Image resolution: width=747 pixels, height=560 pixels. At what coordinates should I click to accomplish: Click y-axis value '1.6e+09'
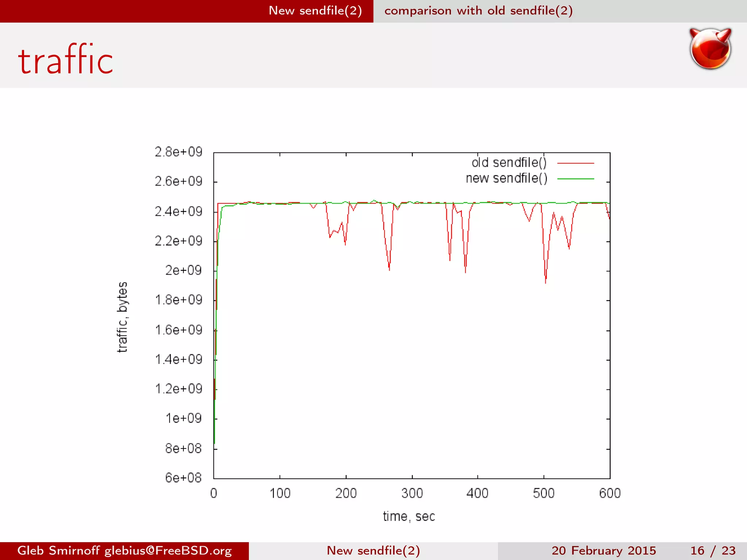click(178, 330)
